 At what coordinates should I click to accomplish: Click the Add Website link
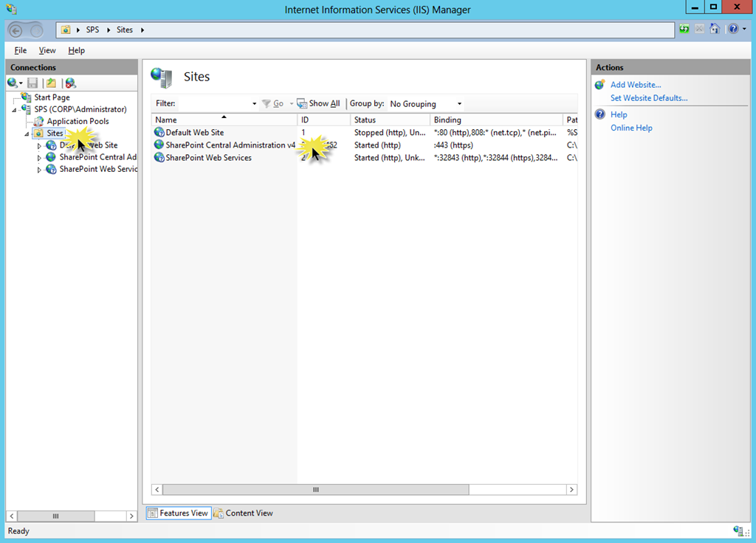click(636, 85)
